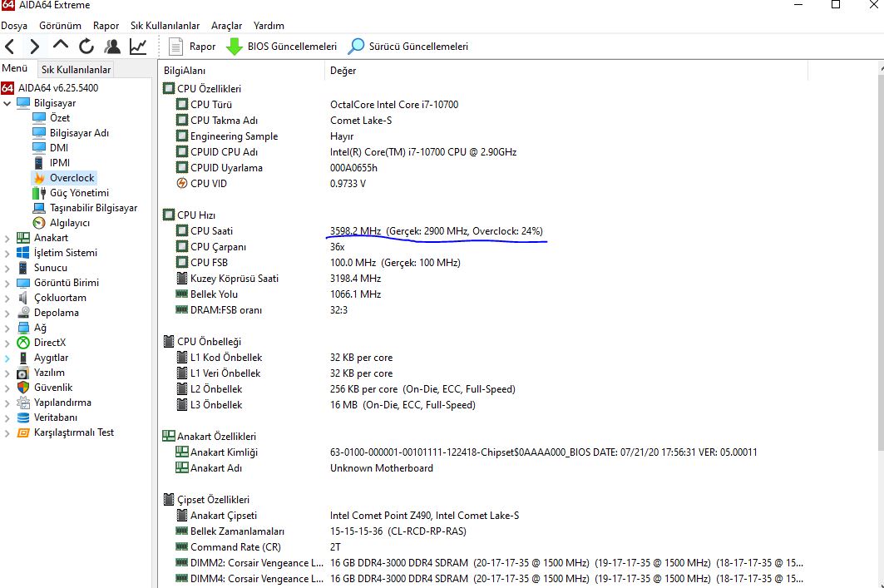Click the Yapılandırma configuration icon
This screenshot has width=884, height=588.
[23, 403]
